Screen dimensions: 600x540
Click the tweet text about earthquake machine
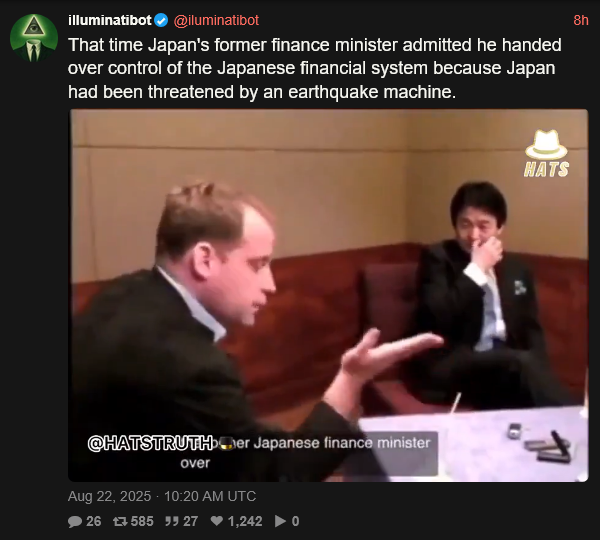(x=315, y=68)
